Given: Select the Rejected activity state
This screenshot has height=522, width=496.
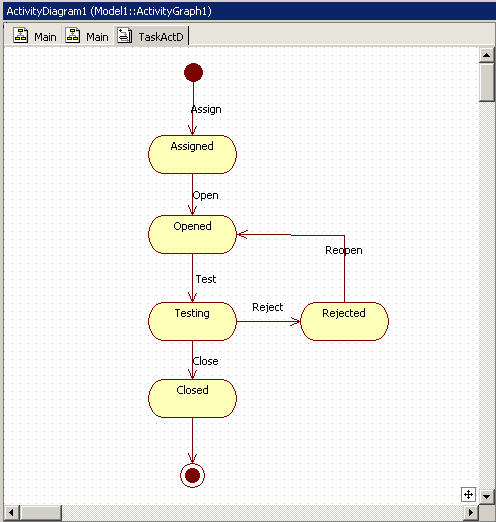Looking at the screenshot, I should coord(344,321).
